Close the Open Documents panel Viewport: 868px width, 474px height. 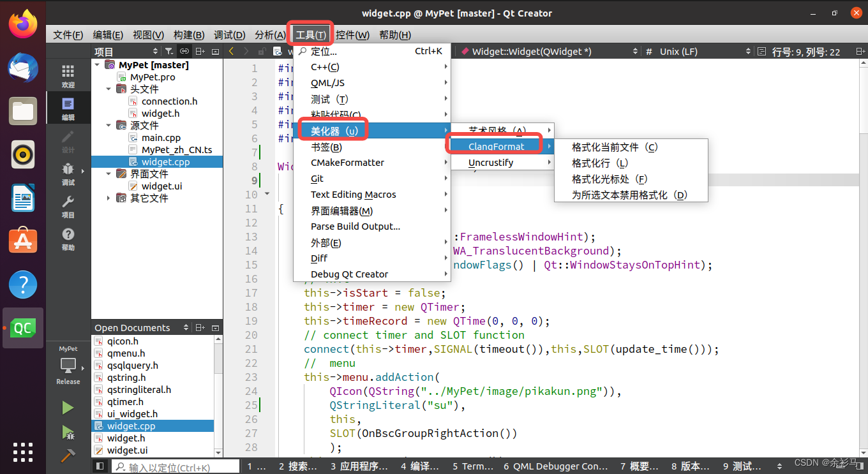click(x=215, y=328)
